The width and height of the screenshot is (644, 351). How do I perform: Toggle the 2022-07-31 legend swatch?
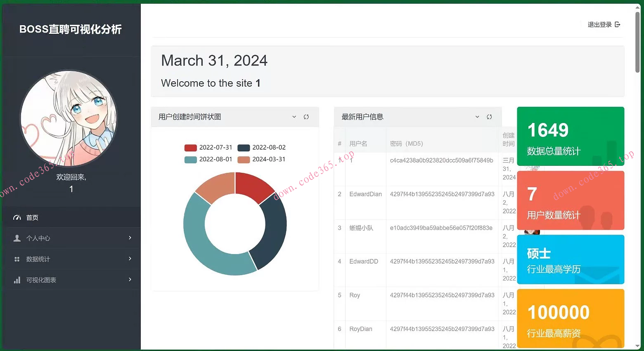pos(190,148)
